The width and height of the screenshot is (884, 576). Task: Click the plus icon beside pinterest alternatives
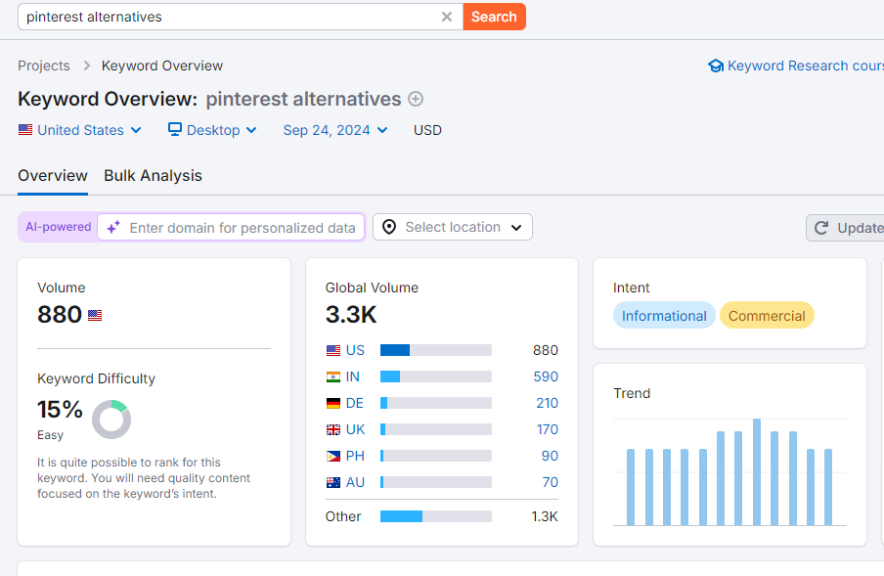(x=416, y=99)
